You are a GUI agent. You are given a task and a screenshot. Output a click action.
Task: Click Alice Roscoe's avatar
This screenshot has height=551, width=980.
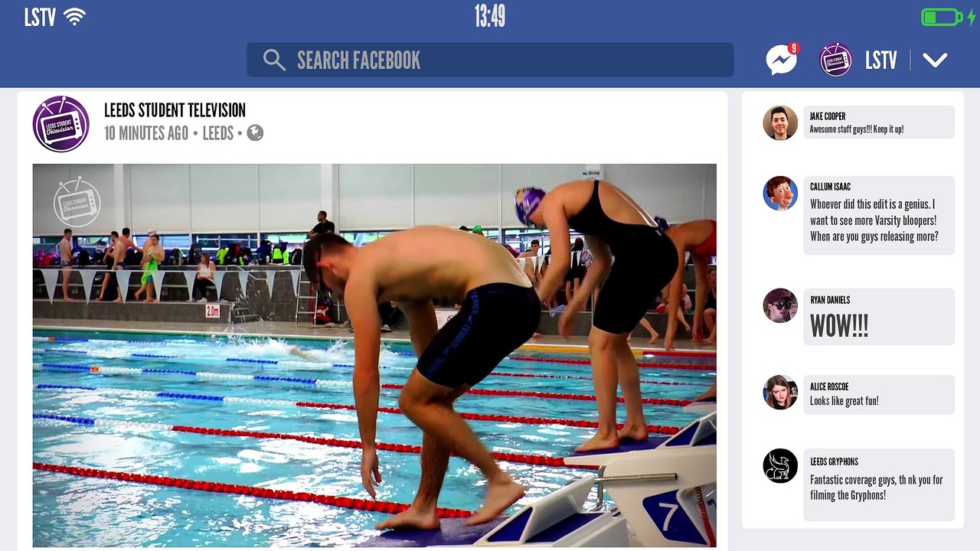[x=780, y=392]
